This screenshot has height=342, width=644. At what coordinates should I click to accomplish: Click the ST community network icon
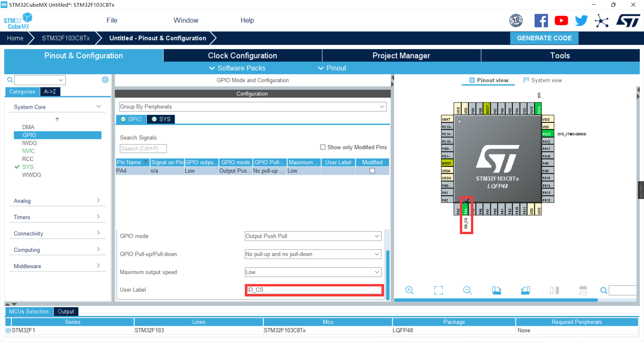coord(601,21)
